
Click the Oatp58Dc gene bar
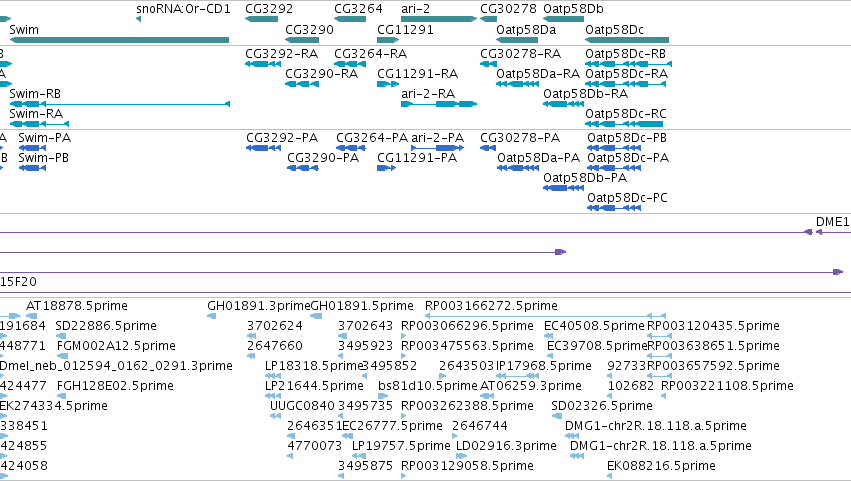(x=627, y=40)
